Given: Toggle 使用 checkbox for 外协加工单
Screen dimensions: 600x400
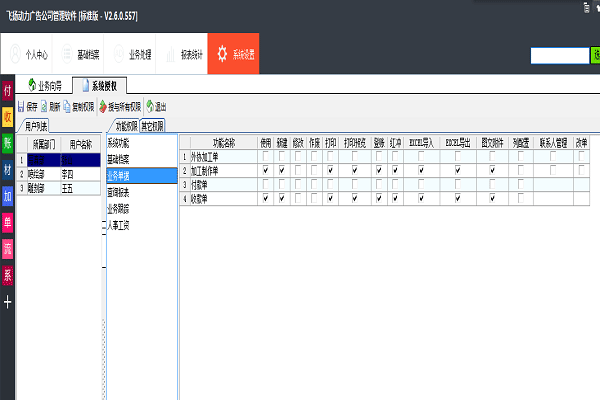Looking at the screenshot, I should 265,157.
